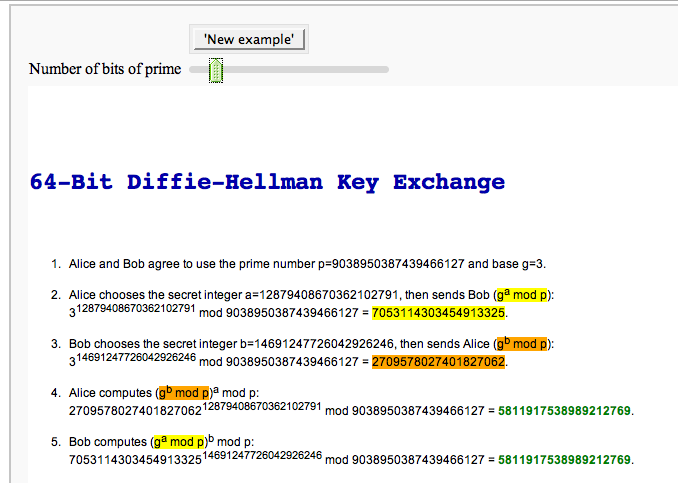Click the right end of the bits slider track
This screenshot has height=483, width=678.
[384, 69]
